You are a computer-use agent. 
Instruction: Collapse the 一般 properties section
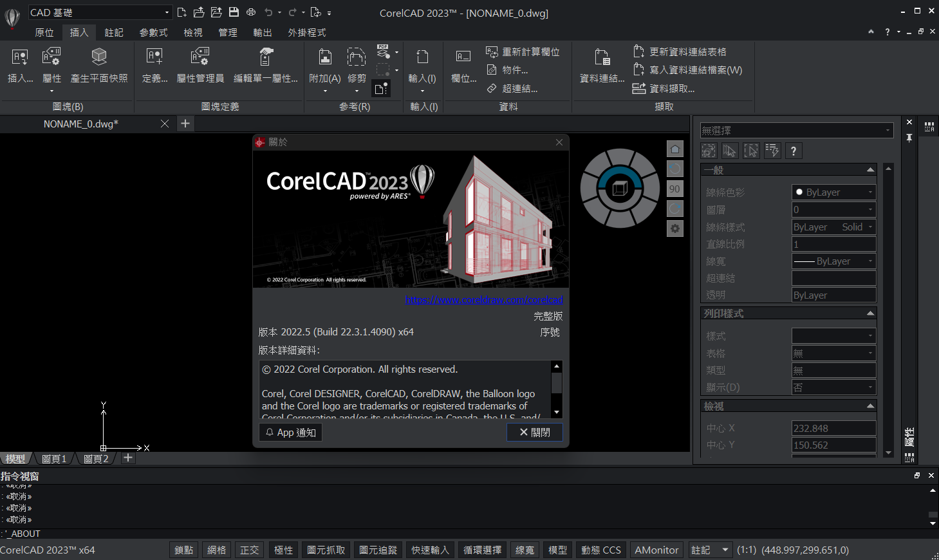[x=870, y=170]
